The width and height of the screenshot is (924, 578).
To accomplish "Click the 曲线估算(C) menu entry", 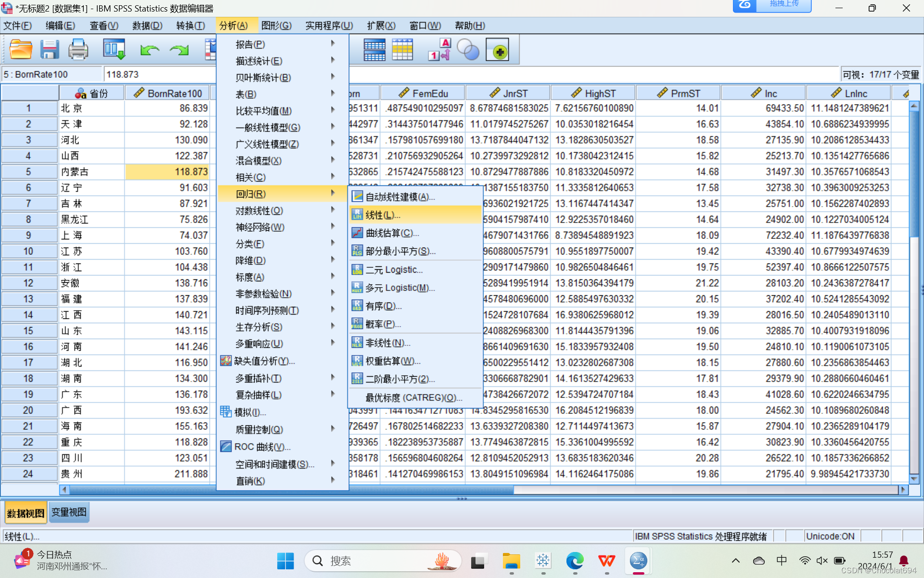I will (392, 233).
